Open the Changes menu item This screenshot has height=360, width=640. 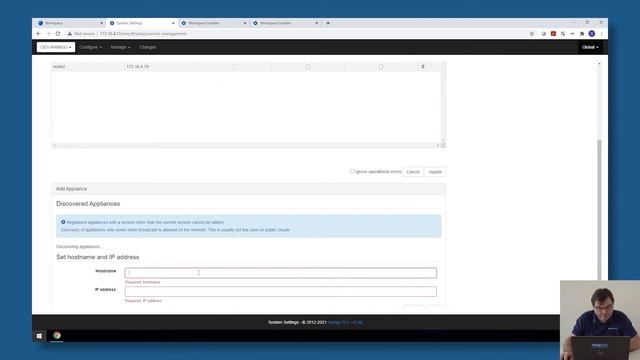tap(147, 47)
